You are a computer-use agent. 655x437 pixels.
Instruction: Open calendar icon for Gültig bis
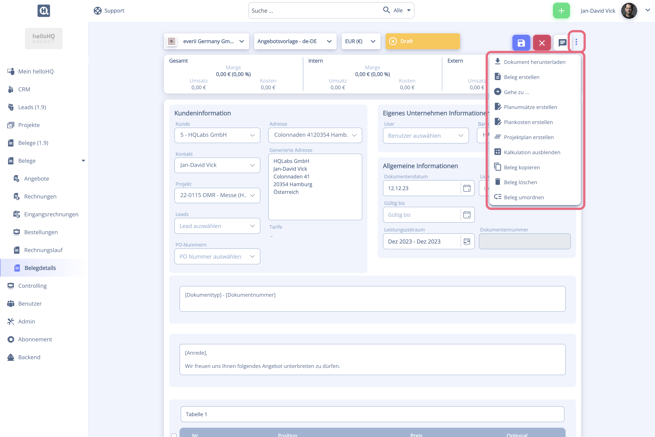(467, 215)
